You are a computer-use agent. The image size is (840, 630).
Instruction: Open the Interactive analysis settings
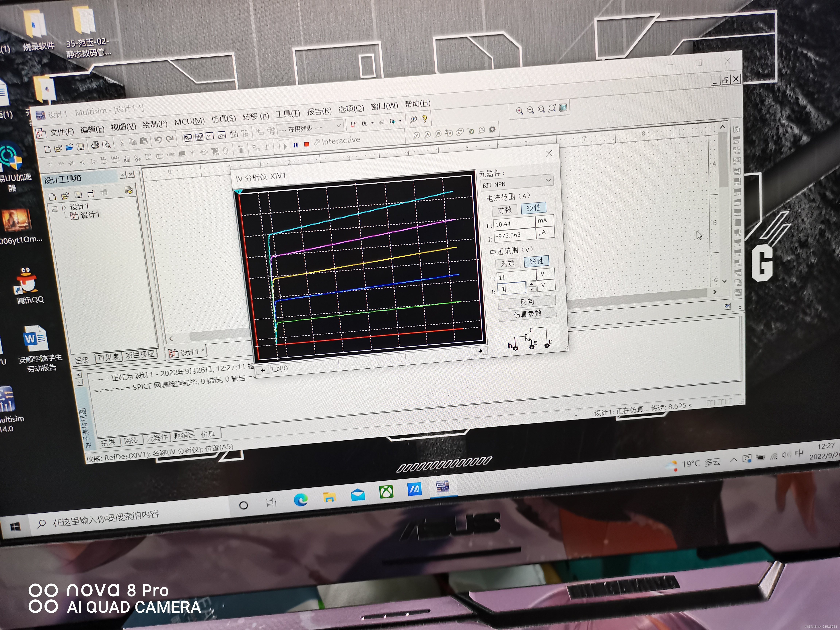coord(337,141)
